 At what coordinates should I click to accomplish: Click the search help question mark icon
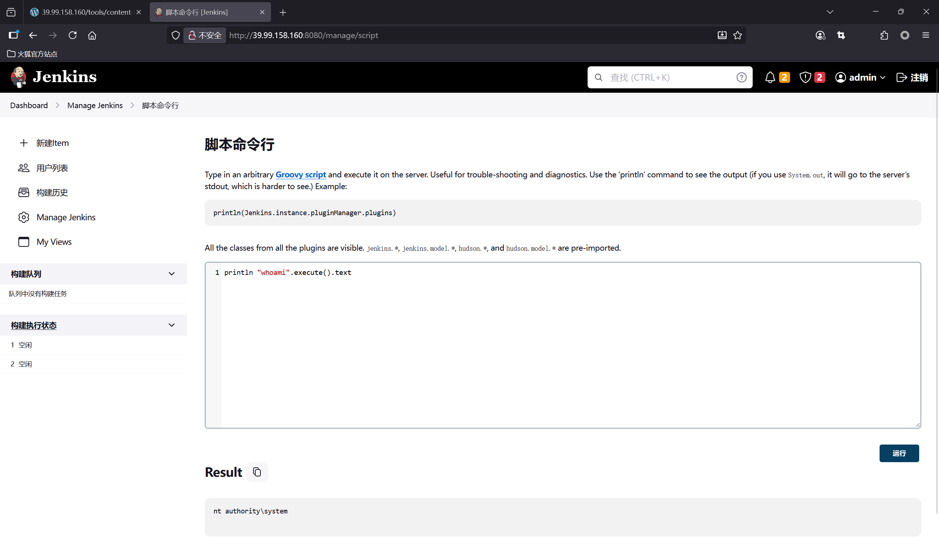pyautogui.click(x=741, y=77)
